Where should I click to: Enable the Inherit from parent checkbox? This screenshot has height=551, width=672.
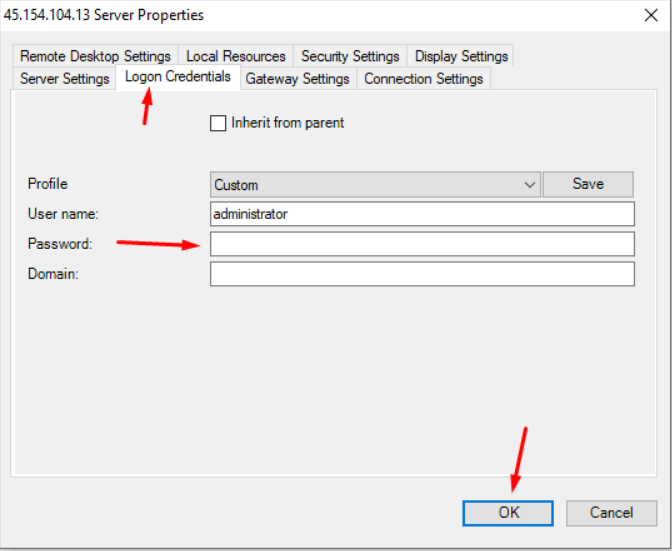coord(218,123)
